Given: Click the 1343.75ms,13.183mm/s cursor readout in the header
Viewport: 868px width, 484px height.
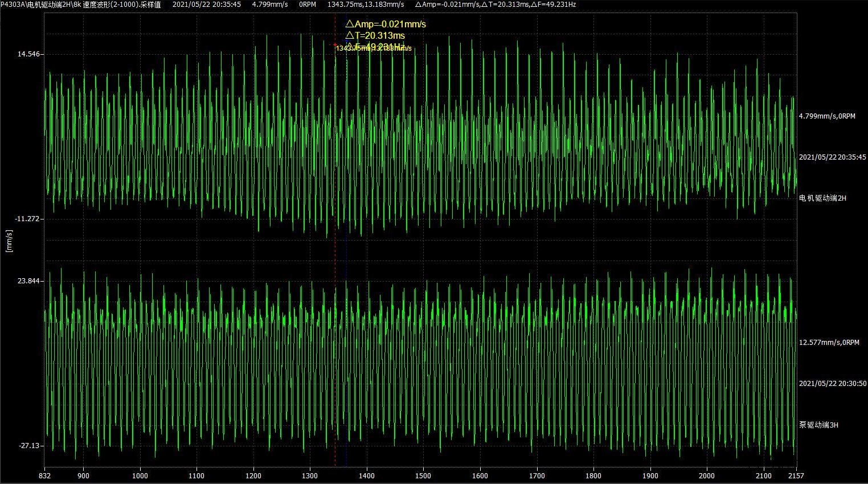Looking at the screenshot, I should pos(366,5).
